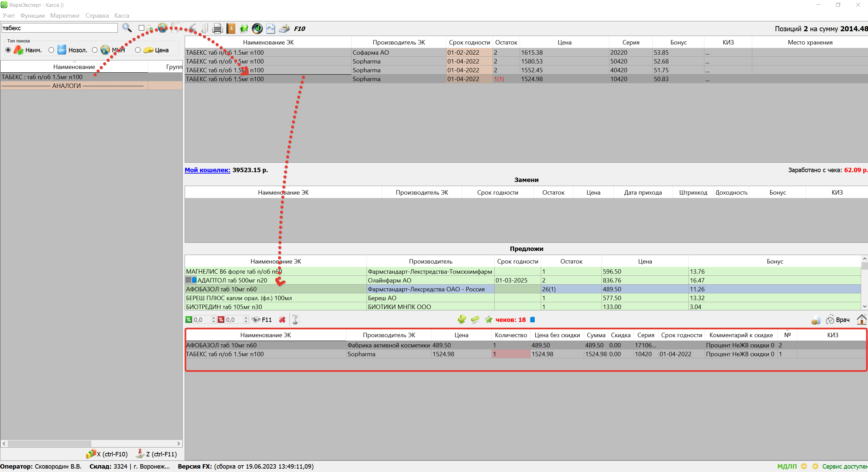
Task: Open the Маркетинг menu
Action: tap(65, 16)
